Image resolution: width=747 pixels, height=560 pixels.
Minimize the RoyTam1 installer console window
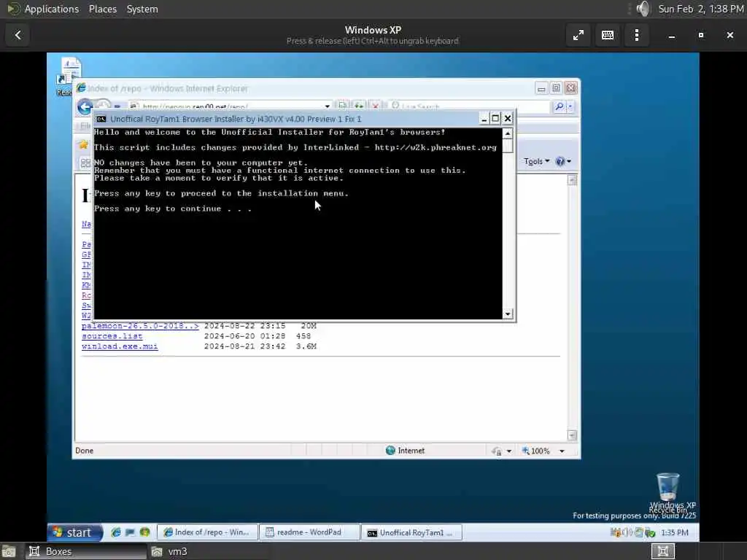point(484,119)
